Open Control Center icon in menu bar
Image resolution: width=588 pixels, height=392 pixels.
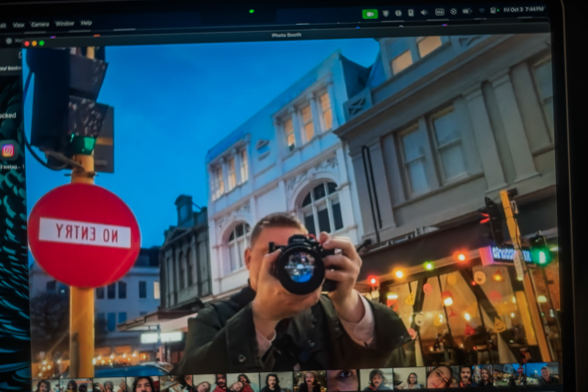point(493,10)
